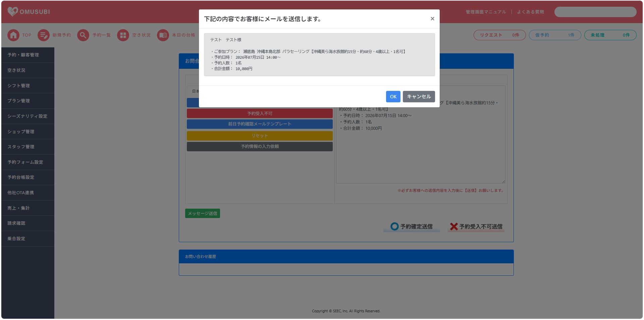
Task: Open プラン管理 in the sidebar
Action: pyautogui.click(x=28, y=101)
